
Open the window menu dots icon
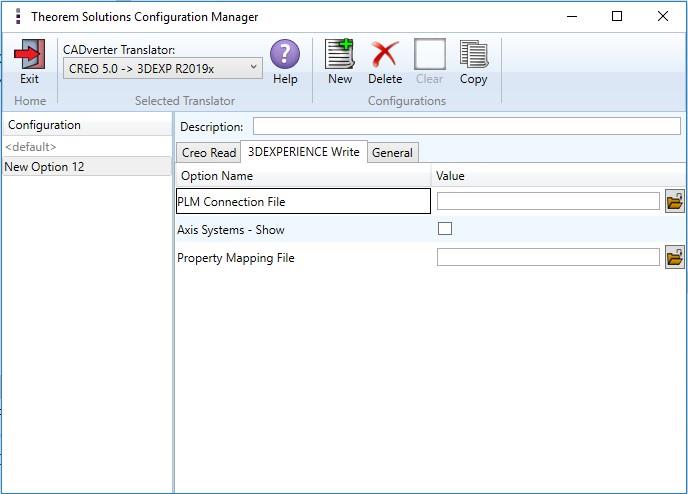(x=18, y=16)
